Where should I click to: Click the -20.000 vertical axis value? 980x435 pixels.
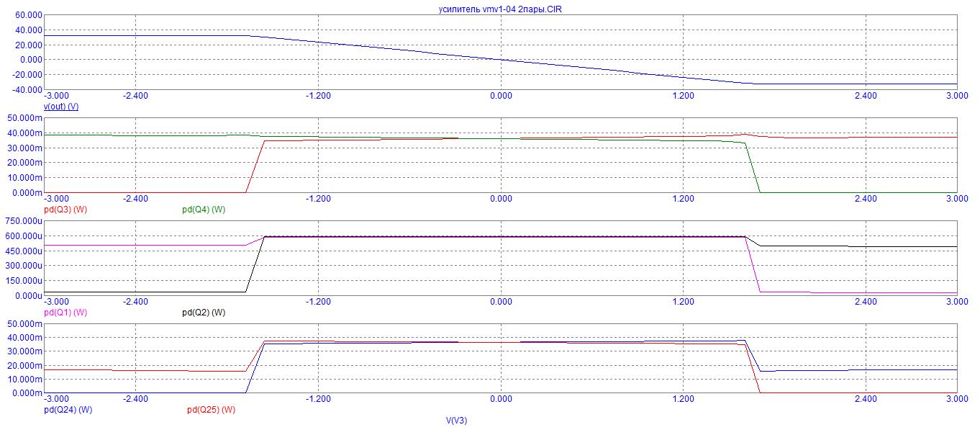click(26, 75)
